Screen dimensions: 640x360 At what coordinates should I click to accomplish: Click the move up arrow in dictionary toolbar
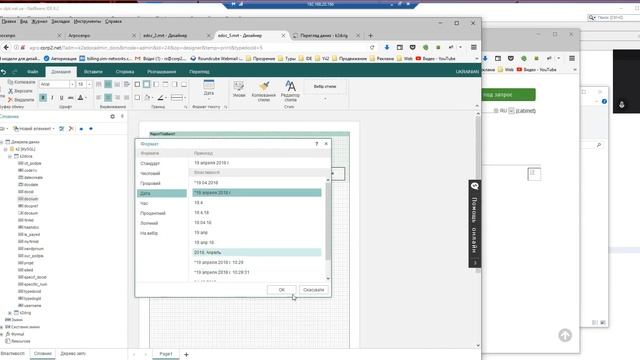pyautogui.click(x=81, y=129)
